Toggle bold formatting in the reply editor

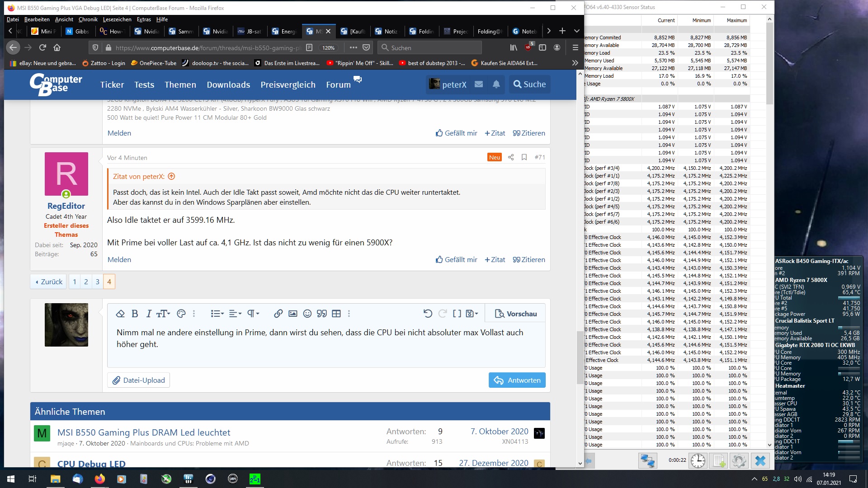[135, 314]
